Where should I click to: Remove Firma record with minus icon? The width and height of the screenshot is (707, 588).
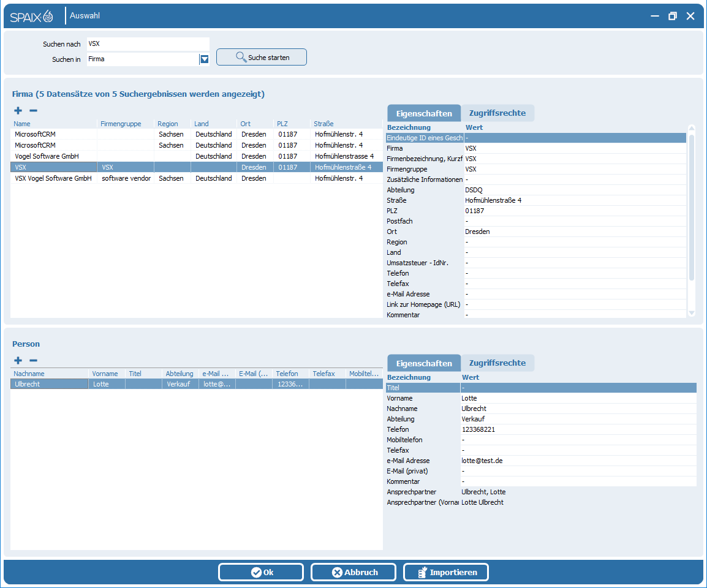[x=33, y=110]
